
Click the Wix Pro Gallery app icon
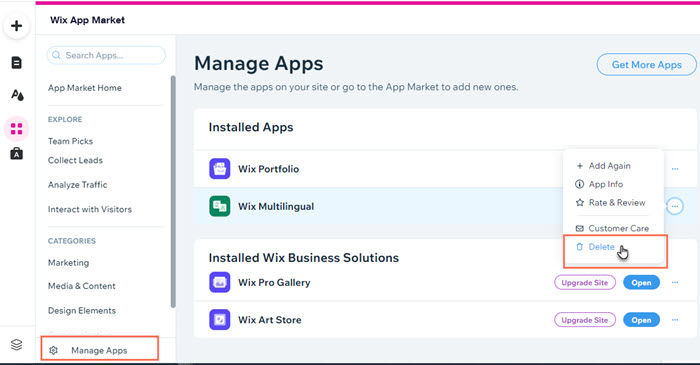click(220, 282)
